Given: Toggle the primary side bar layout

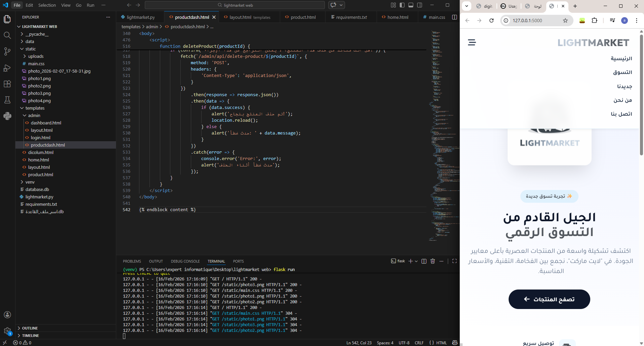Looking at the screenshot, I should point(402,5).
